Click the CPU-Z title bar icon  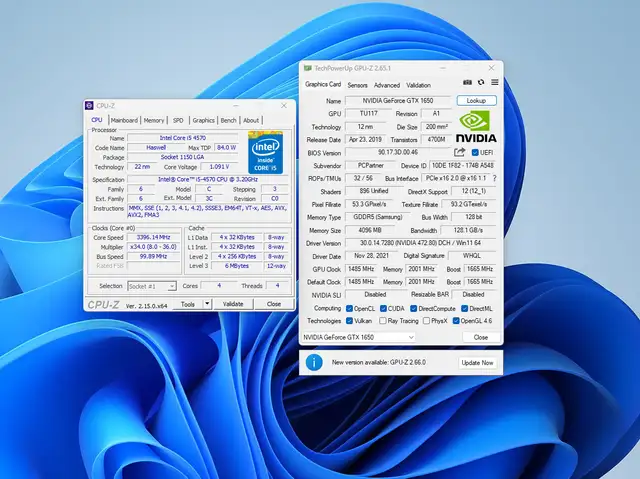(x=89, y=106)
